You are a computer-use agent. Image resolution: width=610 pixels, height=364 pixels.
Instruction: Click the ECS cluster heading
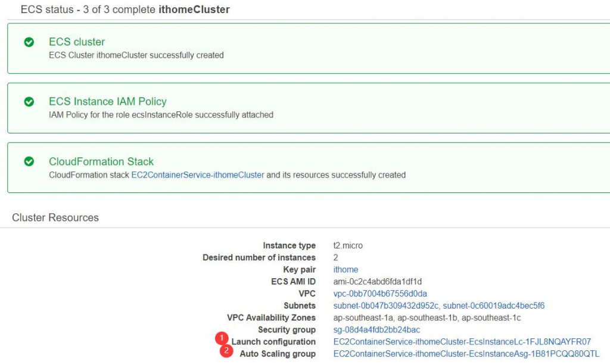(x=77, y=42)
